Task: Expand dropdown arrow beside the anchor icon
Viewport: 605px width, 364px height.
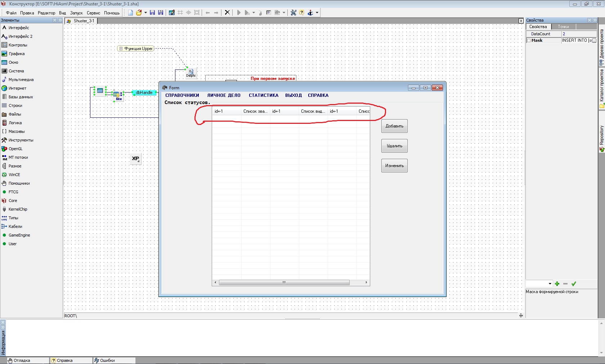Action: click(317, 13)
